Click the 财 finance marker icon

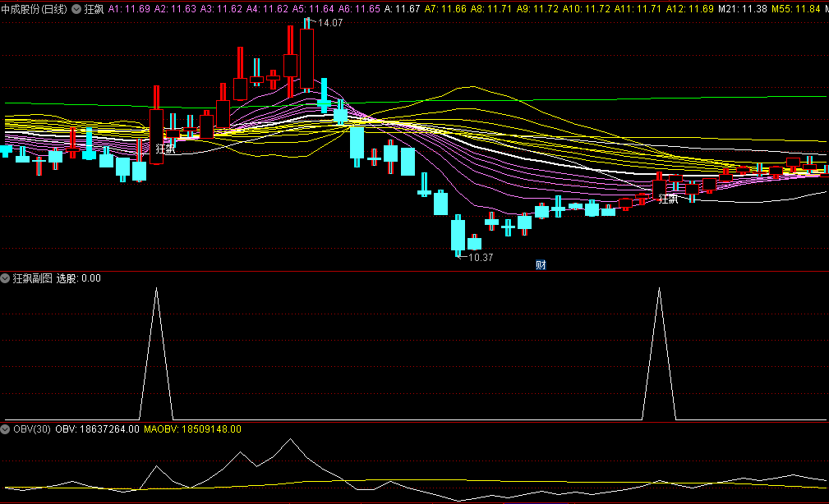(x=541, y=264)
